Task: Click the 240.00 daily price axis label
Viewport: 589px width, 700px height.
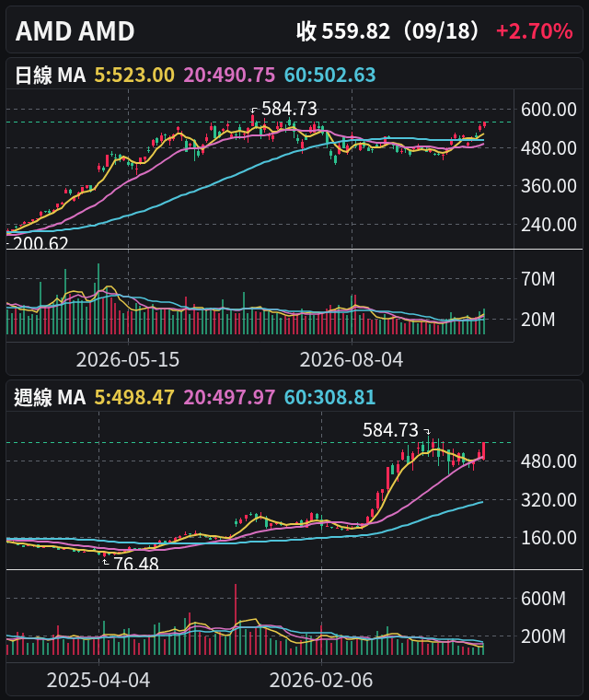Action: [549, 224]
